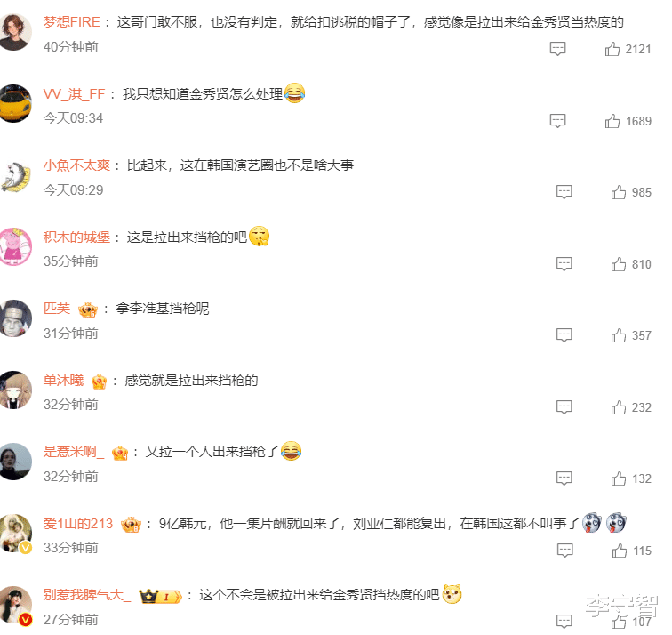The image size is (672, 635).
Task: Like 匹芙's comment with 357 likes
Action: pos(619,335)
